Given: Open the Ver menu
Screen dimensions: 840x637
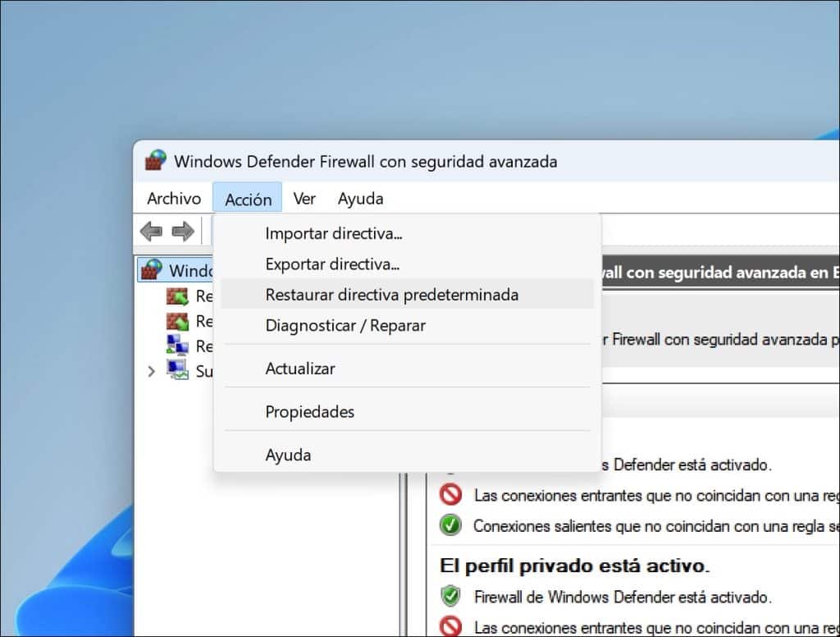Looking at the screenshot, I should coord(304,199).
